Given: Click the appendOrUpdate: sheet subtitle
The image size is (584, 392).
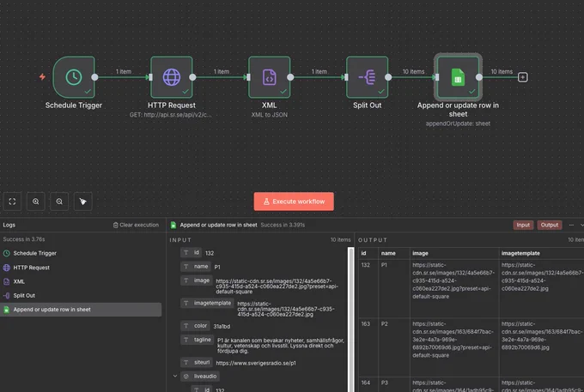Looking at the screenshot, I should 458,124.
